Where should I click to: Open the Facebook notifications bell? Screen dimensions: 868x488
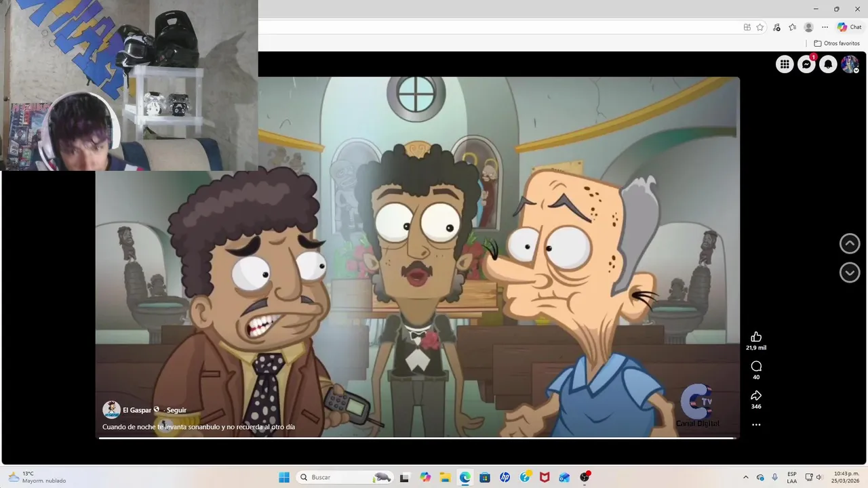828,64
